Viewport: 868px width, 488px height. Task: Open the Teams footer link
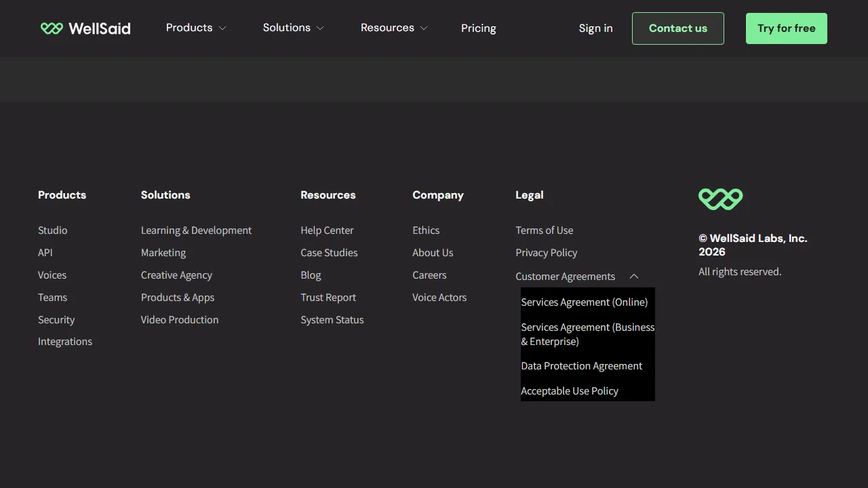52,298
